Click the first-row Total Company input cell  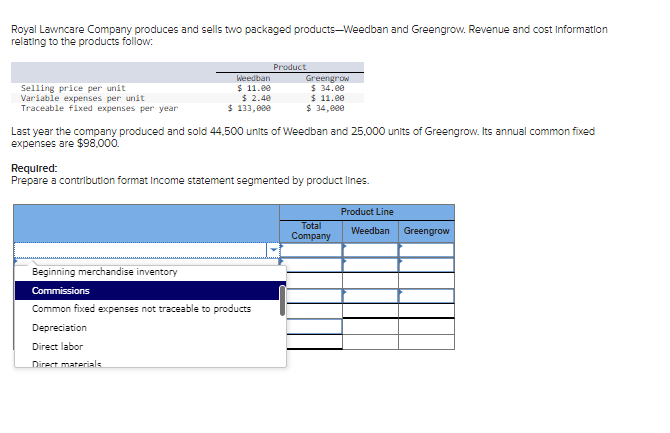coord(311,250)
